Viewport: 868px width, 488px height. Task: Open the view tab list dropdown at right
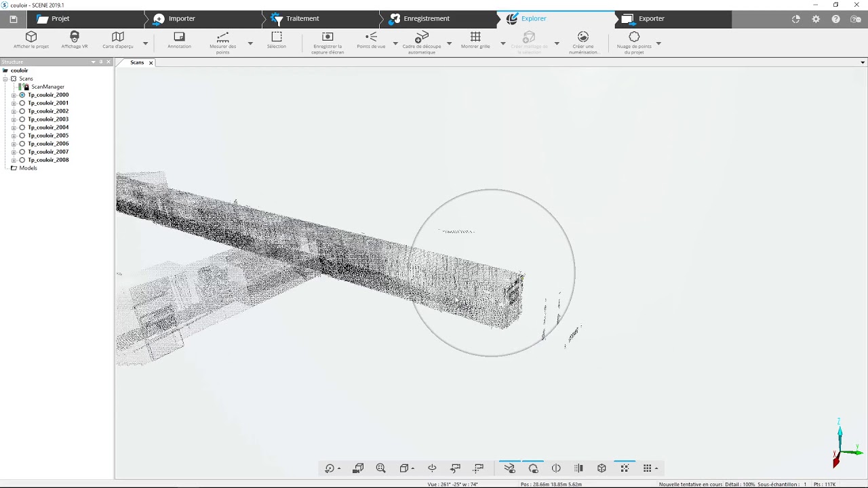tap(863, 62)
